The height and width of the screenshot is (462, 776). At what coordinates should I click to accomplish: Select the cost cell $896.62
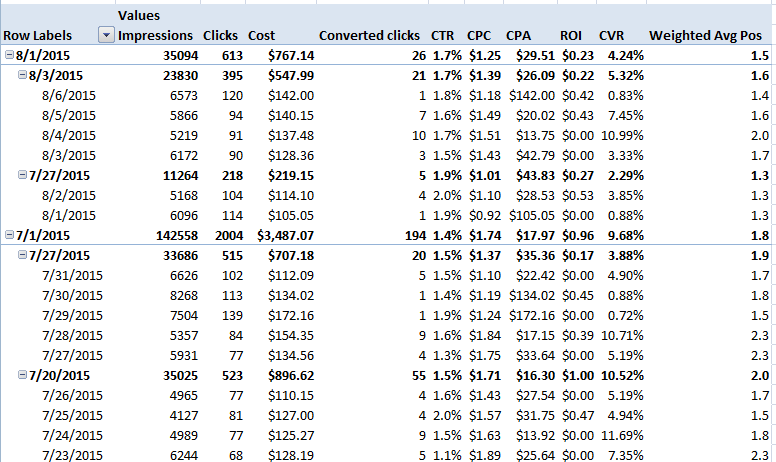291,375
